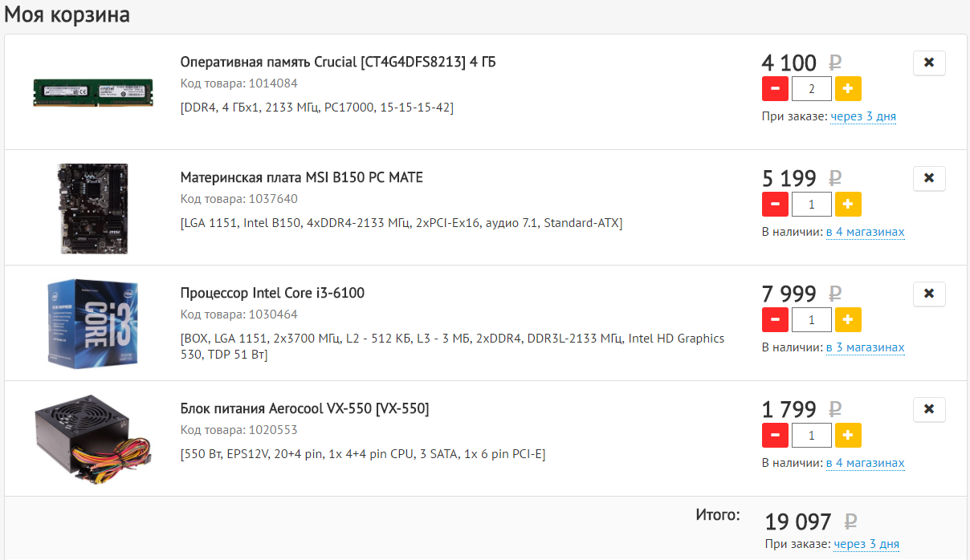Increase Intel Core i3-6100 quantity
970x560 pixels.
[848, 320]
